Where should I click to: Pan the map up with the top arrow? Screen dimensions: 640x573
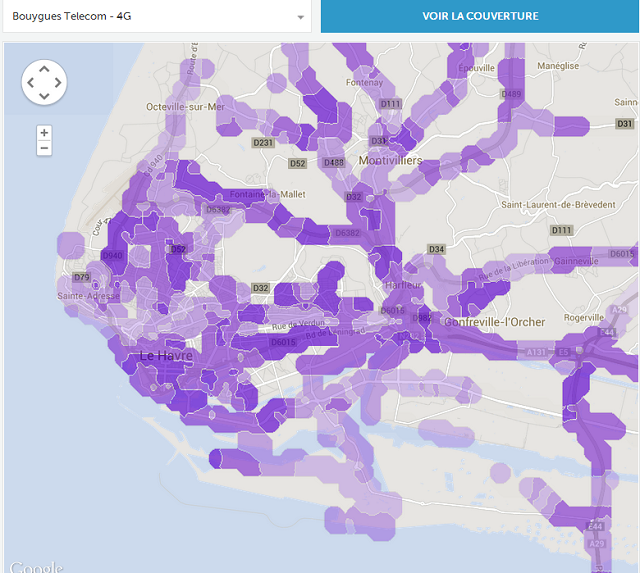pos(44,69)
